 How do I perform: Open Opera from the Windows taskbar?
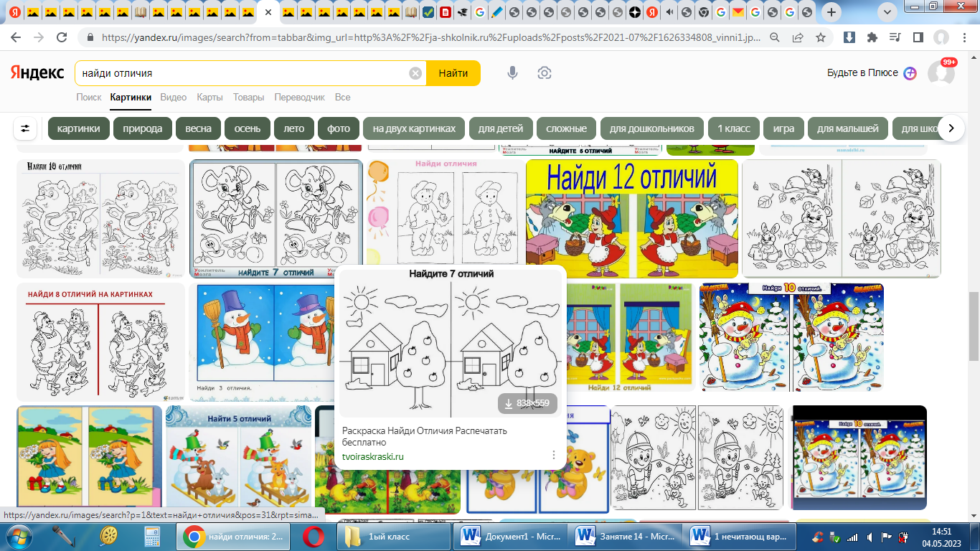tap(312, 536)
